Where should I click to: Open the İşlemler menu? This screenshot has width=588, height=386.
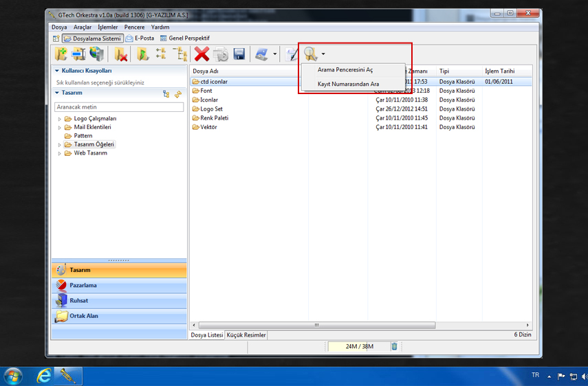point(107,27)
